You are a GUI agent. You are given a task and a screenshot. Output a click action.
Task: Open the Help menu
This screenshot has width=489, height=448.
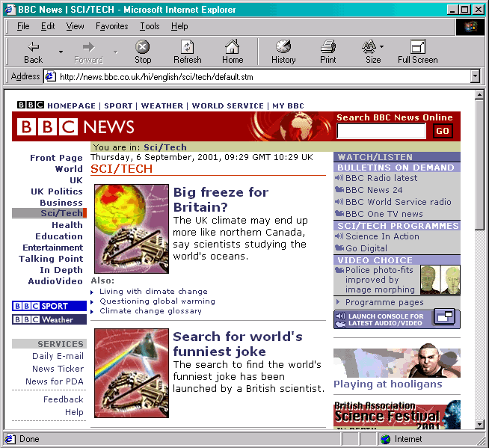click(179, 26)
